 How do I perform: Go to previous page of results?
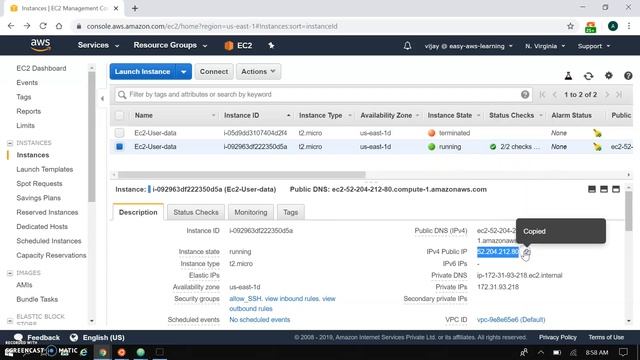[x=554, y=95]
